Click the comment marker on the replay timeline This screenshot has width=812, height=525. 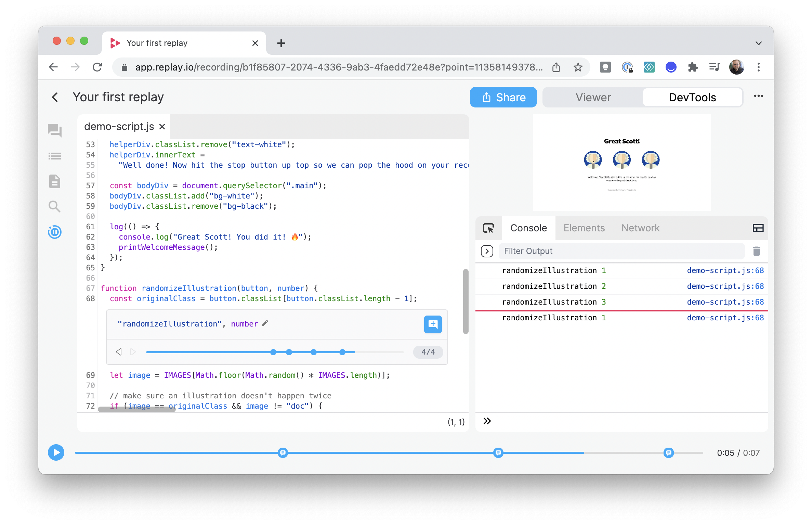pos(283,452)
